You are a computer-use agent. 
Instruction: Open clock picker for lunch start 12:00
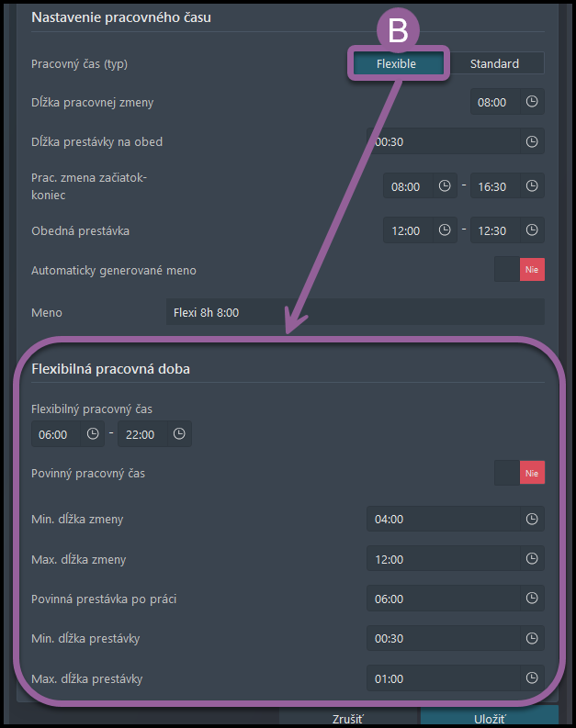445,230
